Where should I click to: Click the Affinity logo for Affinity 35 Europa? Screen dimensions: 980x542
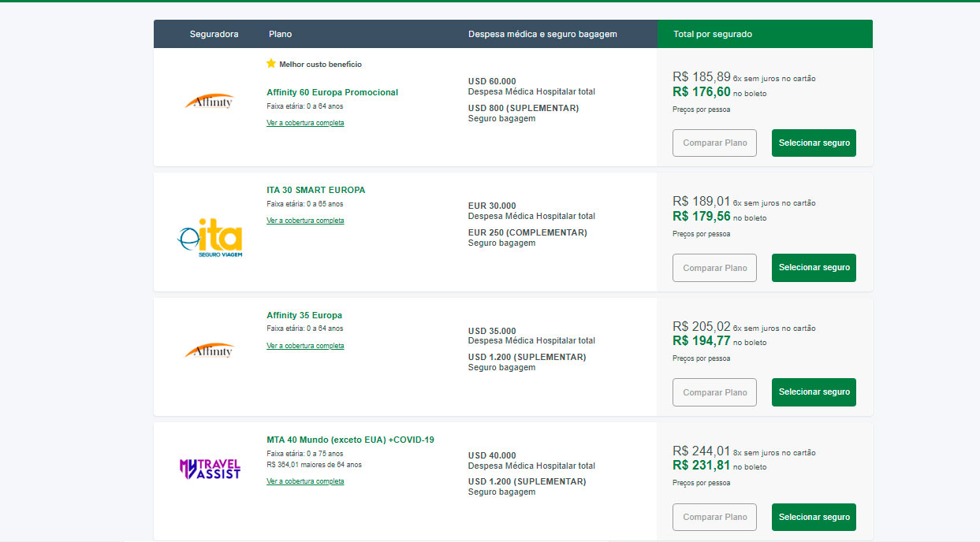tap(210, 350)
